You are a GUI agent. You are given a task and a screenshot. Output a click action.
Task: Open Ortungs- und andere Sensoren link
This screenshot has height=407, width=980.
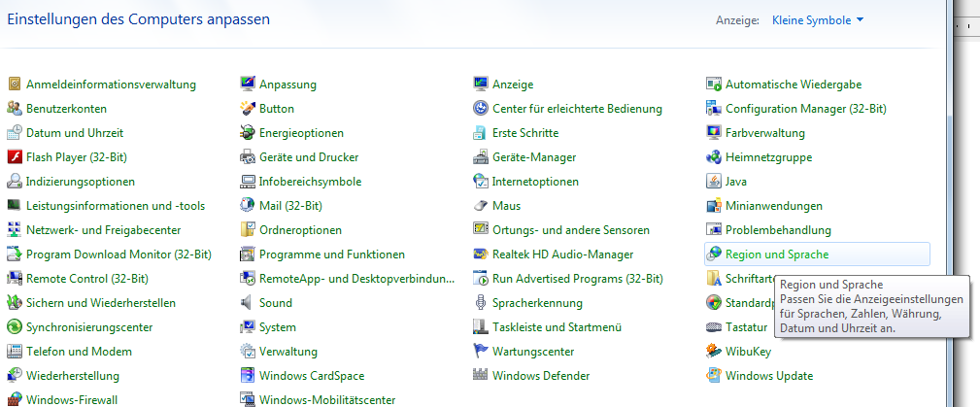pyautogui.click(x=571, y=230)
